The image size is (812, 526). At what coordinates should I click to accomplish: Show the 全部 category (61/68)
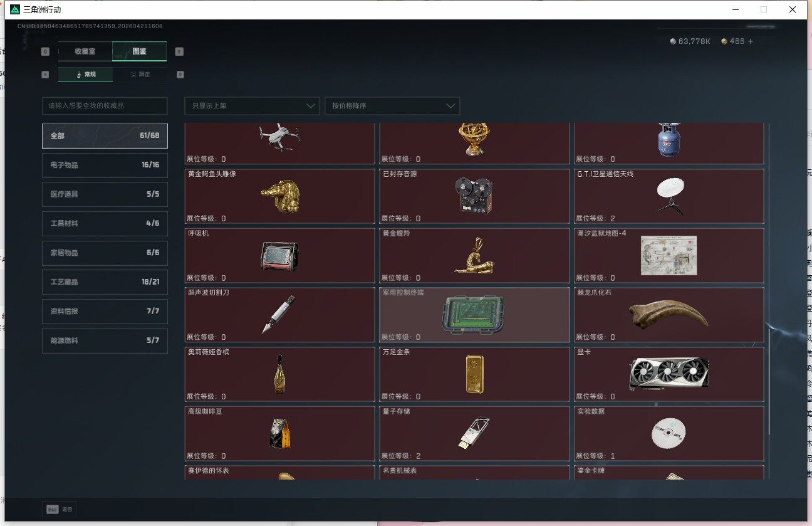[105, 136]
